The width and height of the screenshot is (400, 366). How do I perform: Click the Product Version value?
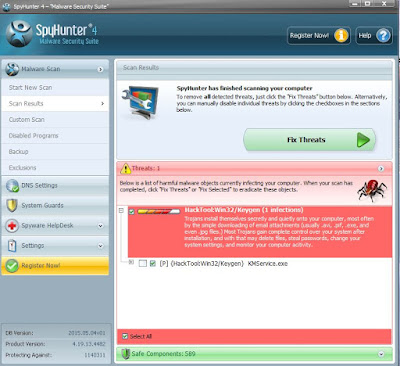click(89, 344)
